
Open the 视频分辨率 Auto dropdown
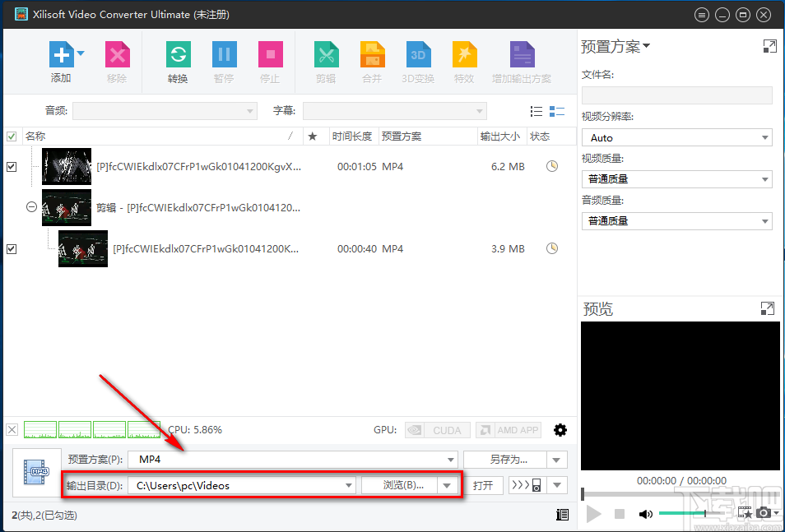pos(677,137)
